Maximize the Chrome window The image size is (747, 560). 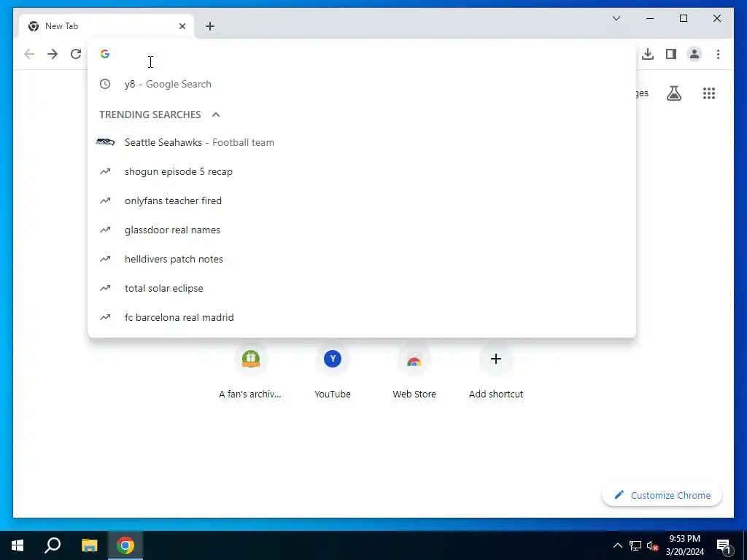[x=683, y=18]
